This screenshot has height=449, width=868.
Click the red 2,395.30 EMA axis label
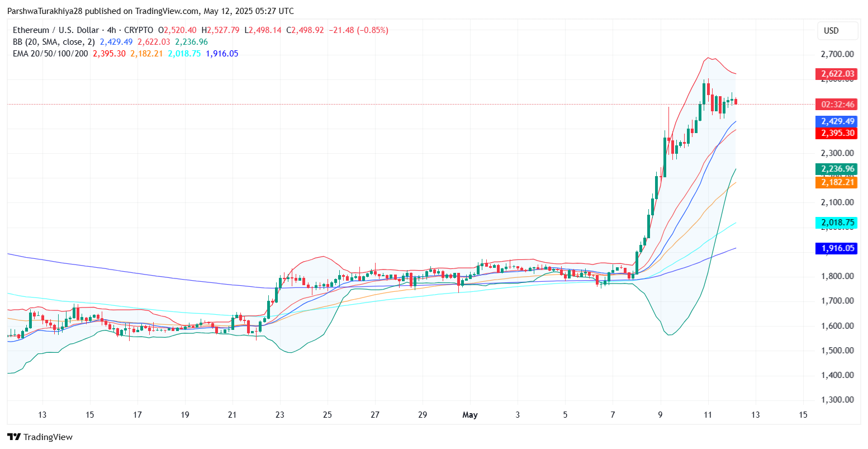[837, 133]
